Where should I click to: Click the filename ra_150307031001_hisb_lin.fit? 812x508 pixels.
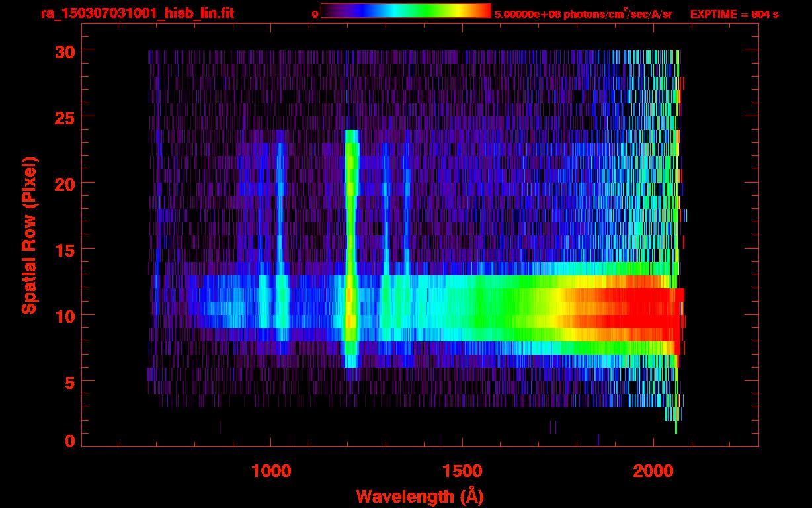(137, 13)
